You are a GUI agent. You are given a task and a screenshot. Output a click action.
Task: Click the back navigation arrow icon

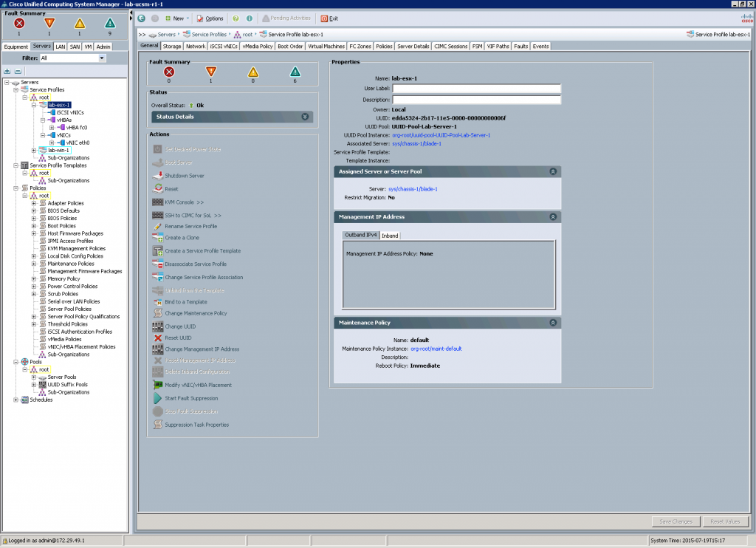click(x=141, y=18)
